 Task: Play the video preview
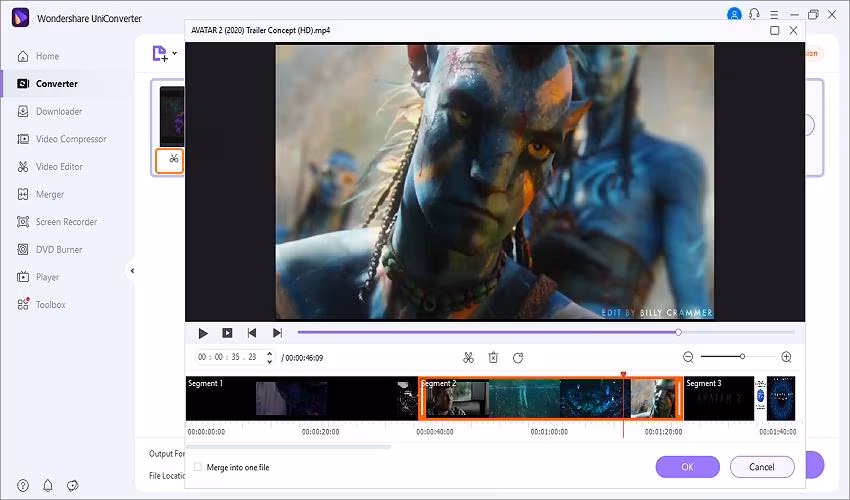(203, 333)
